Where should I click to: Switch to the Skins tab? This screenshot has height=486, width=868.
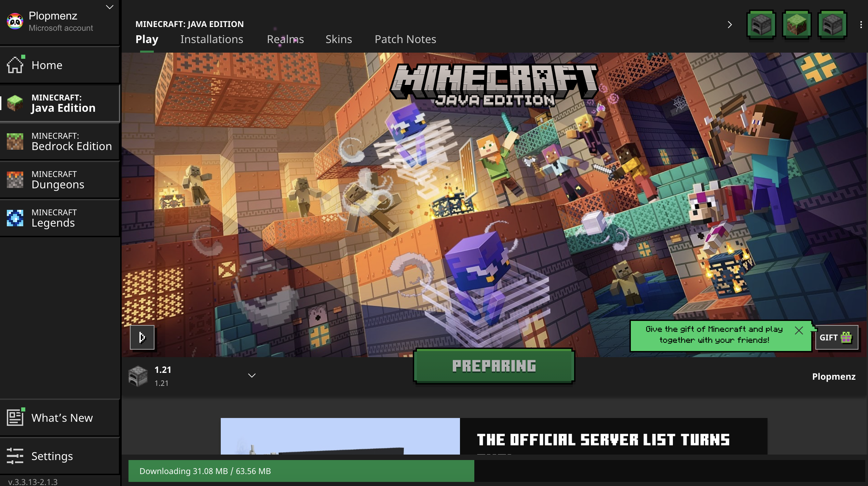coord(338,39)
